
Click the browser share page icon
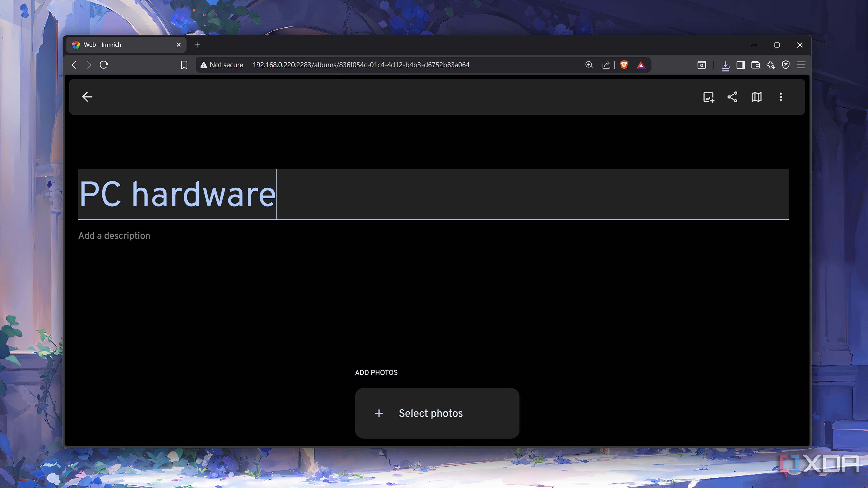[606, 65]
